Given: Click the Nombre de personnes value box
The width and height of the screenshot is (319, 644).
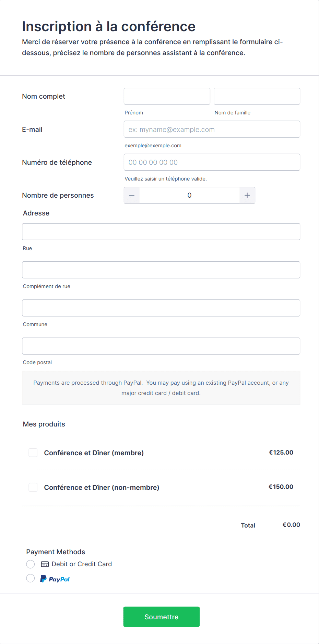Looking at the screenshot, I should (189, 195).
